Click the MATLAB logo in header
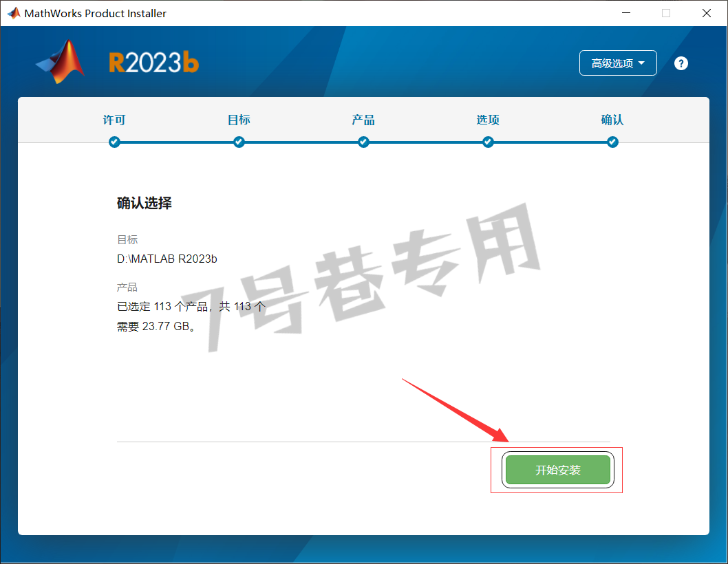Viewport: 728px width, 564px height. (61, 62)
